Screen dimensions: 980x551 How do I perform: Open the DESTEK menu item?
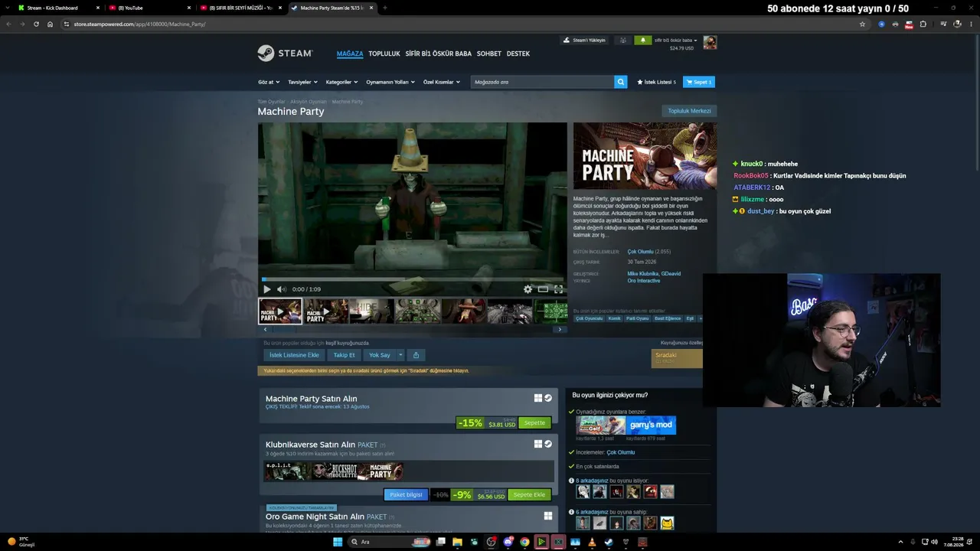click(518, 54)
